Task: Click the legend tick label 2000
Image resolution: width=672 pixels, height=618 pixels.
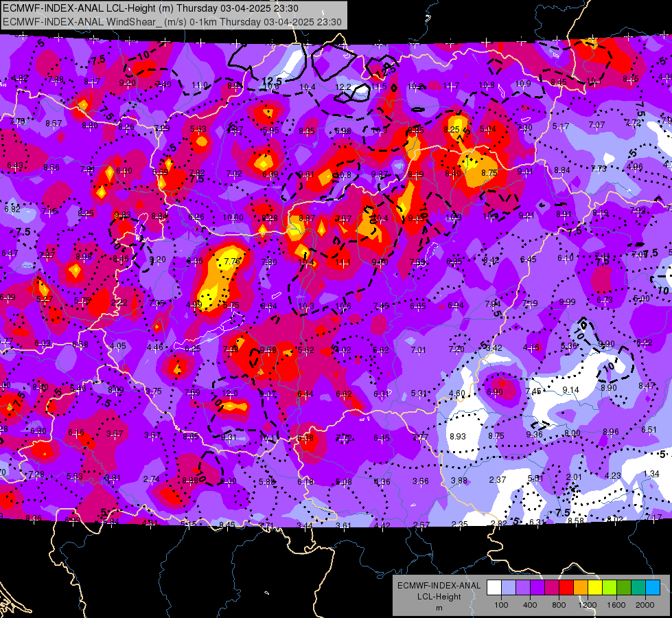Action: pos(645,605)
